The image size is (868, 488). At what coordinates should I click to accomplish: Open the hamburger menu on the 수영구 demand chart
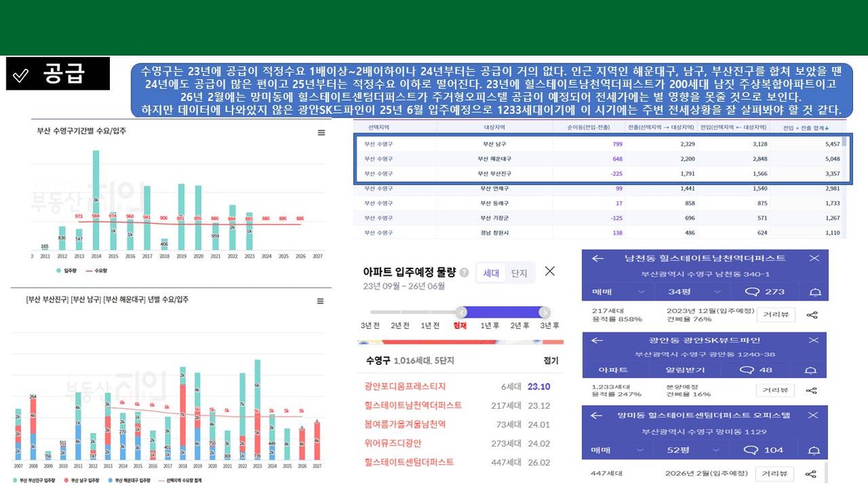click(321, 133)
